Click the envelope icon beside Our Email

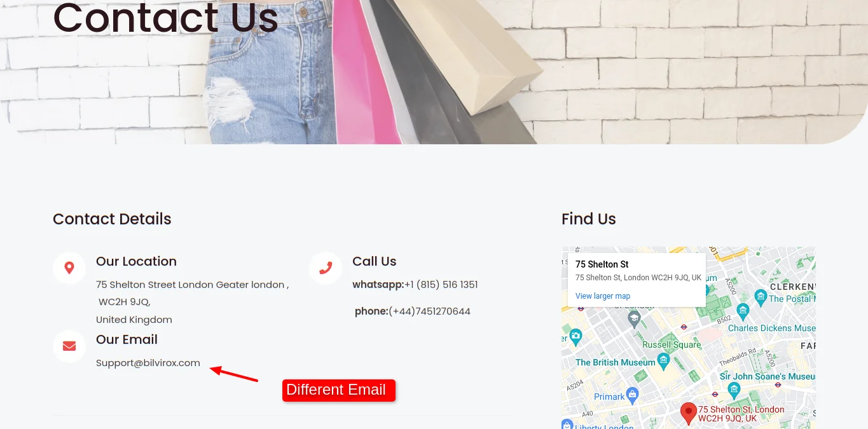click(69, 346)
